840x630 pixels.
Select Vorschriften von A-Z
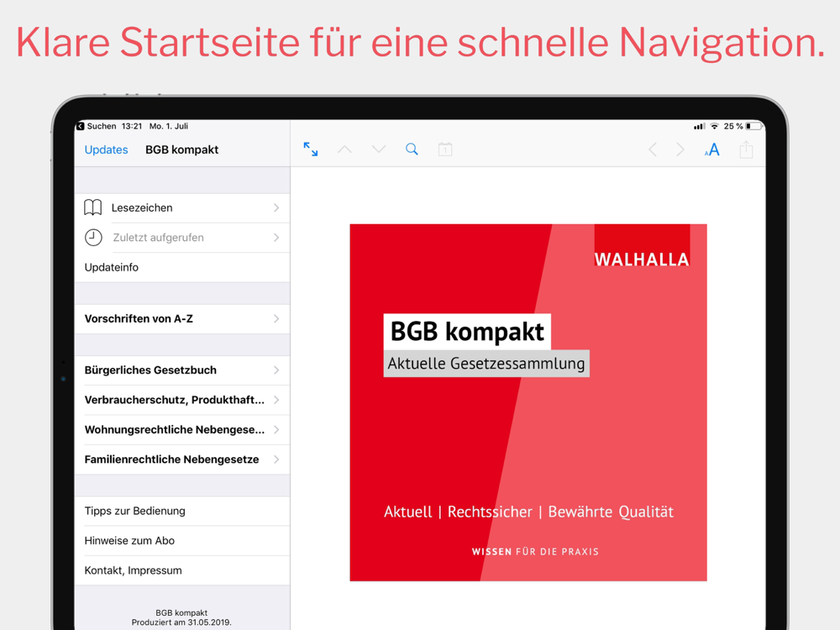[182, 318]
